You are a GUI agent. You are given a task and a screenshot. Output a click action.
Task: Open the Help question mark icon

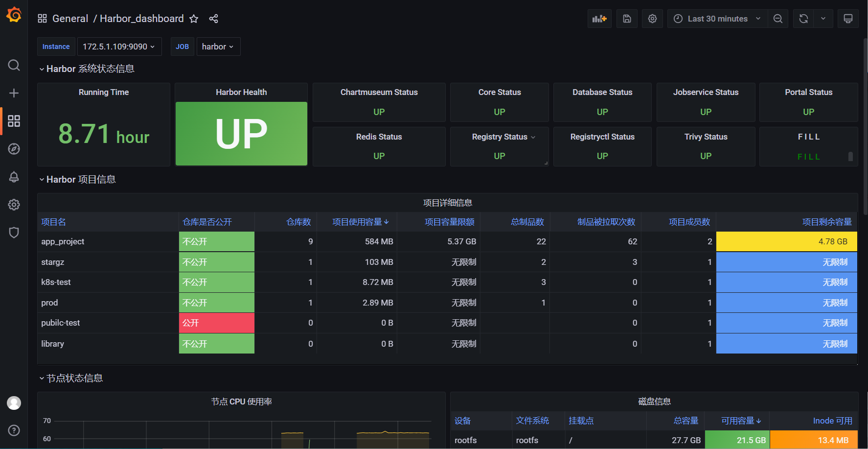pyautogui.click(x=14, y=430)
